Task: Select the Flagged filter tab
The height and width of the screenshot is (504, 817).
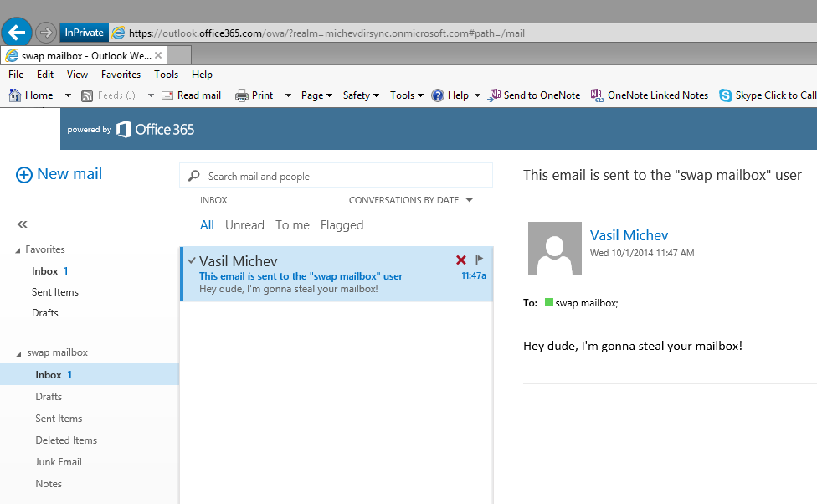Action: tap(342, 225)
